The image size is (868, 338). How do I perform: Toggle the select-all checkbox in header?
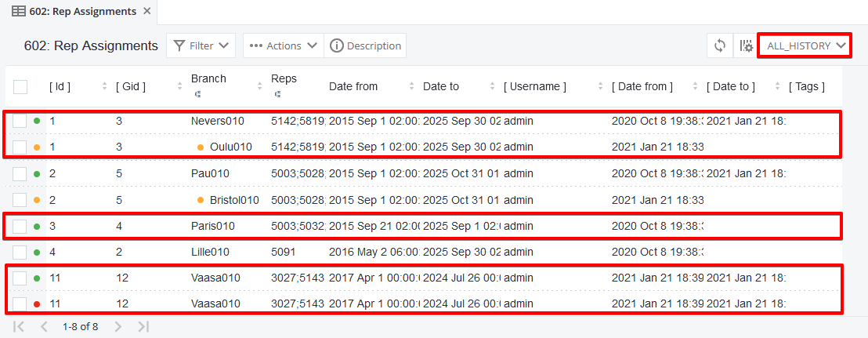tap(20, 86)
